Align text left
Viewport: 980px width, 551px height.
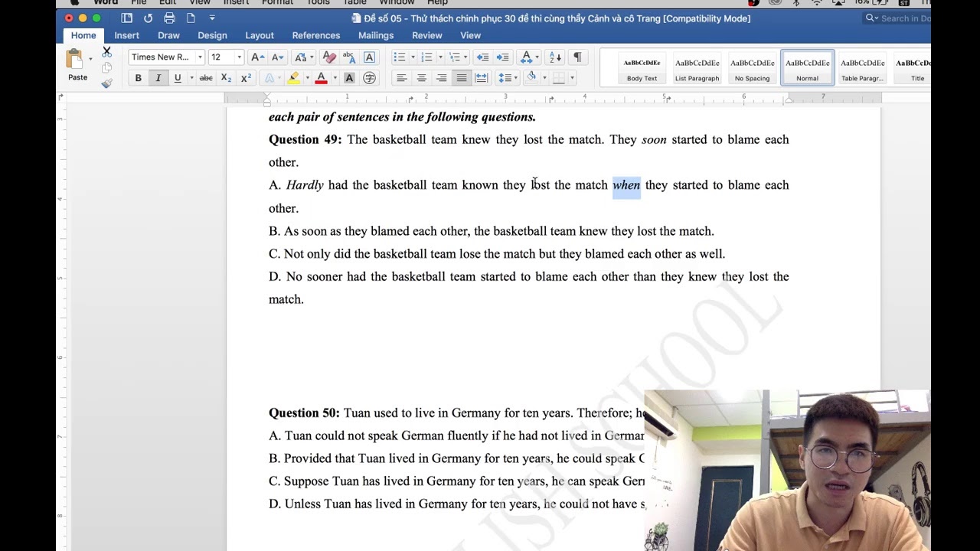[x=401, y=78]
